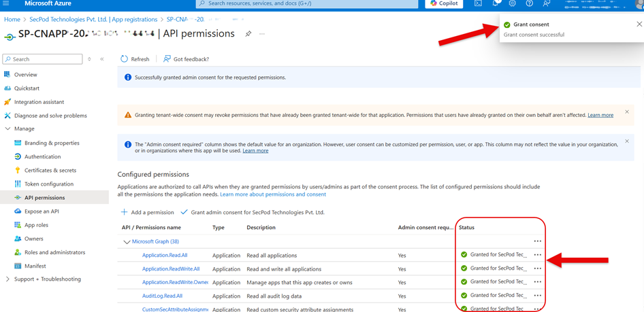Click Grant admin consent for SecPod Technologies
Image resolution: width=644 pixels, height=312 pixels.
[x=253, y=212]
